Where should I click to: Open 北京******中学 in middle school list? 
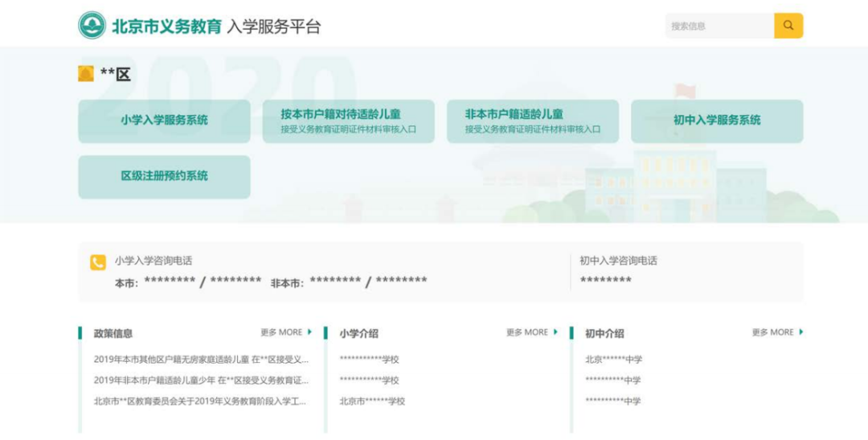(614, 360)
